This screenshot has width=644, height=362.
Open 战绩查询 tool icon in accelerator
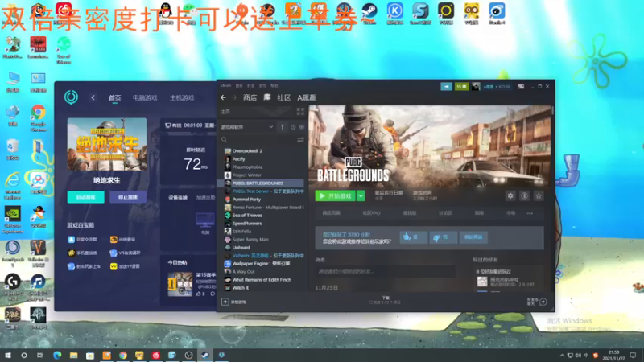[x=114, y=239]
